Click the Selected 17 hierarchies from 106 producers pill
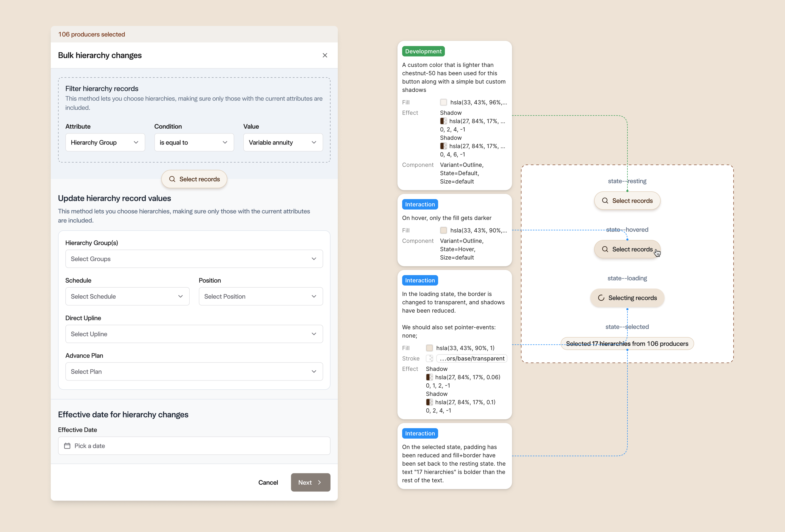Viewport: 785px width, 532px height. [x=627, y=344]
